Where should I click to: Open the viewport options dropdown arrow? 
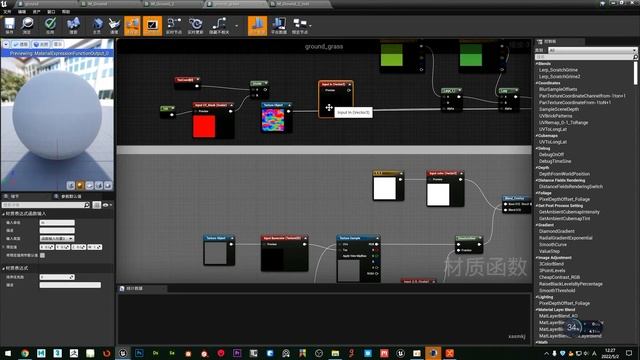[6, 44]
